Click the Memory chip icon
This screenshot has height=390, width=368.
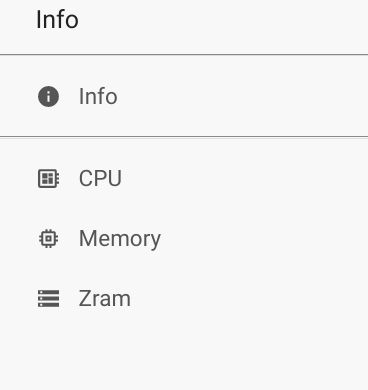(x=48, y=238)
